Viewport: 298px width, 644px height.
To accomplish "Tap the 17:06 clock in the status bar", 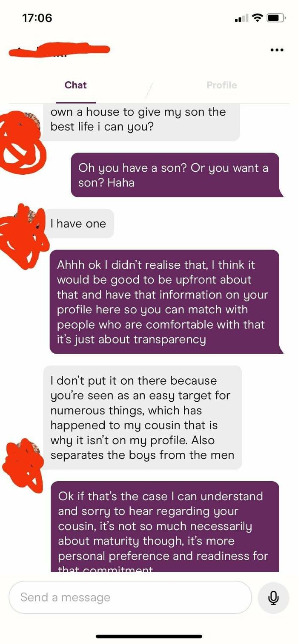I will (37, 18).
